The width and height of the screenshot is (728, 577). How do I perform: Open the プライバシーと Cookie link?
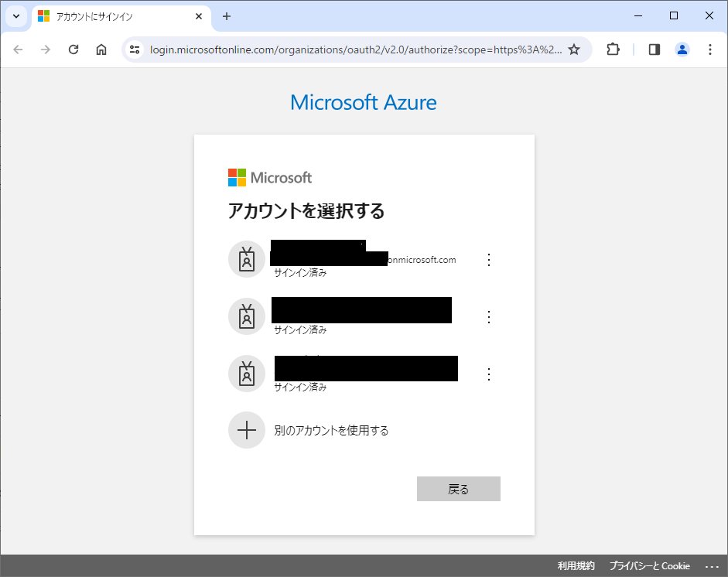click(x=650, y=566)
